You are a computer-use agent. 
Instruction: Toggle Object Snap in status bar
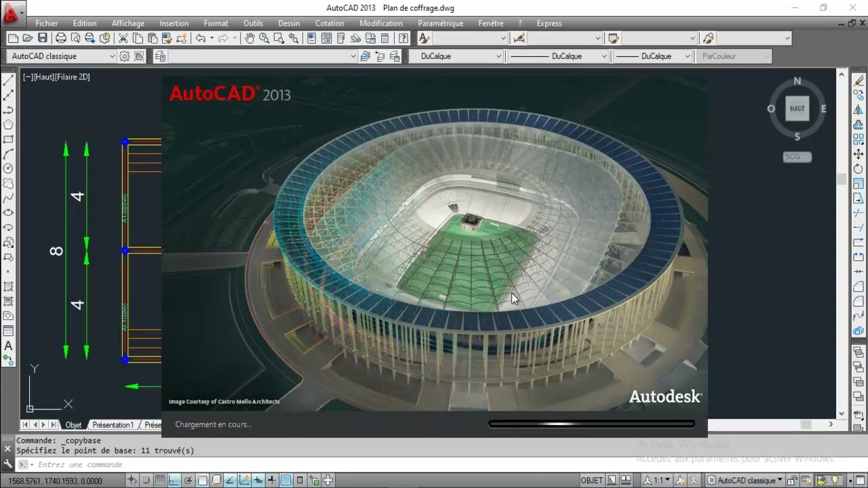[203, 481]
